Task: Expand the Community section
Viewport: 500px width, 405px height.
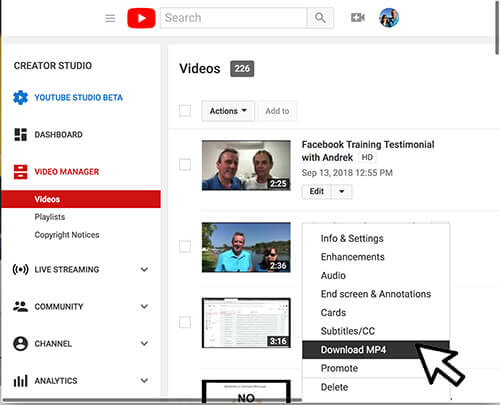Action: [144, 306]
